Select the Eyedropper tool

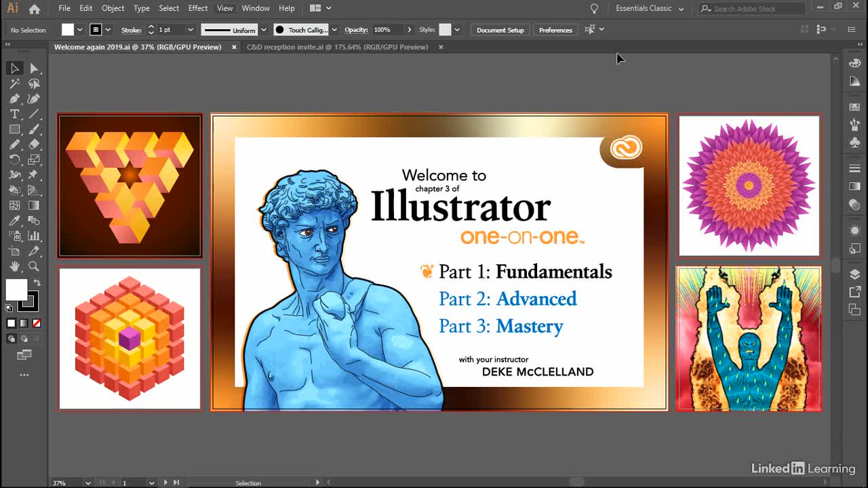[14, 221]
